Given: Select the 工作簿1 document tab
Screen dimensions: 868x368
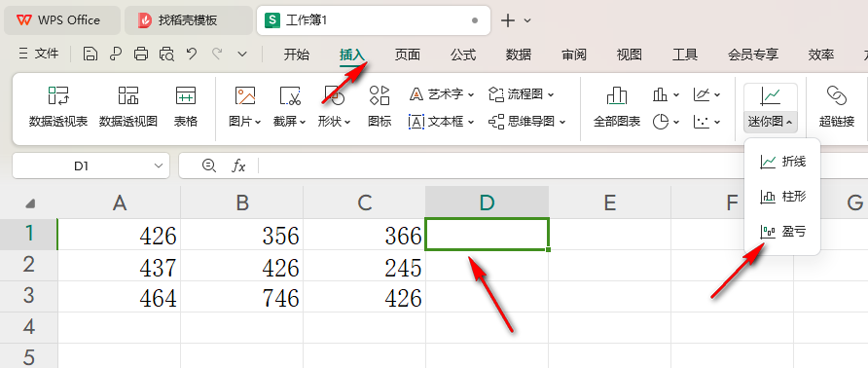Looking at the screenshot, I should tap(374, 20).
